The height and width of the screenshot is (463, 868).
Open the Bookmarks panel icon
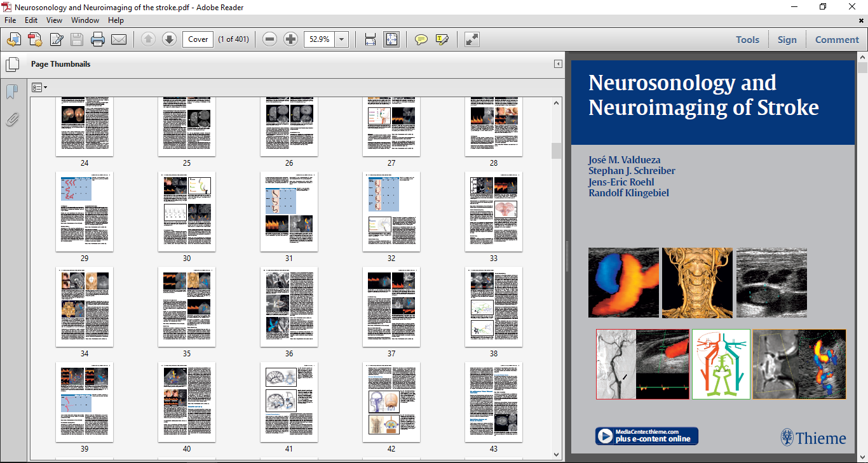point(11,92)
